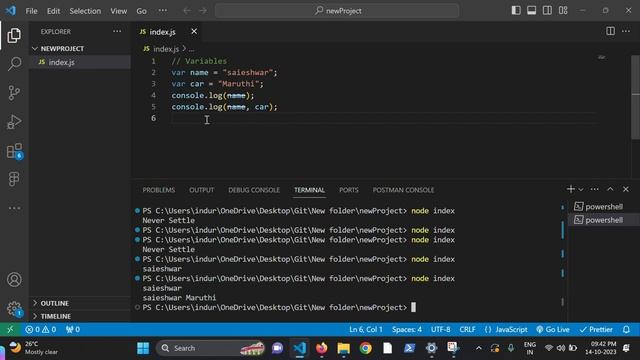Screen dimensions: 640x360
Task: Change indentation Spaces: 4
Action: tap(407, 329)
